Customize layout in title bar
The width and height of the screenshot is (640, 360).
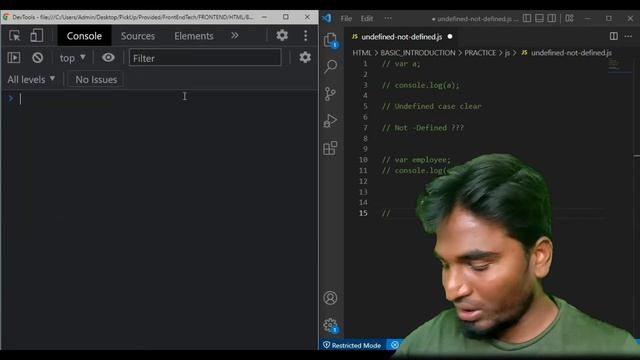[x=569, y=18]
